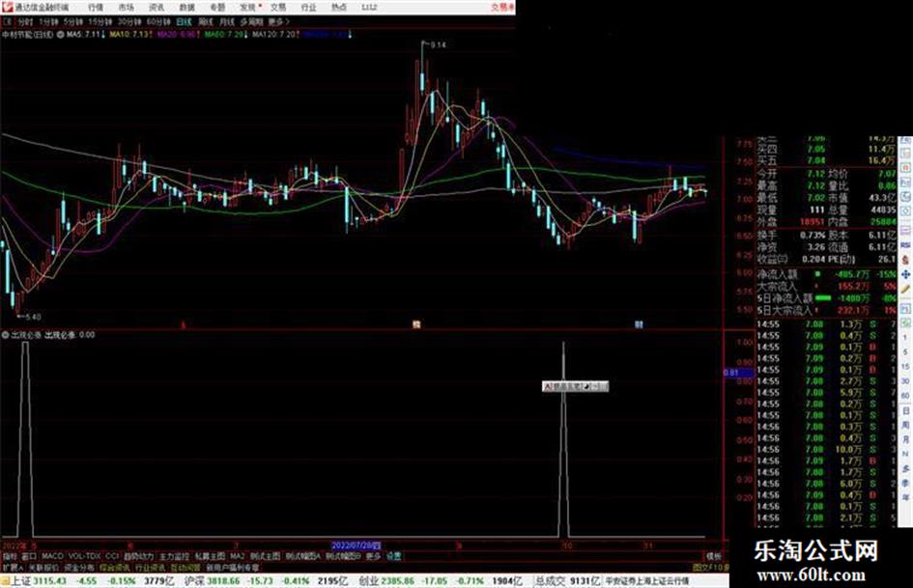This screenshot has width=913, height=588.
Task: Open the 资金分布 tab
Action: 79,567
